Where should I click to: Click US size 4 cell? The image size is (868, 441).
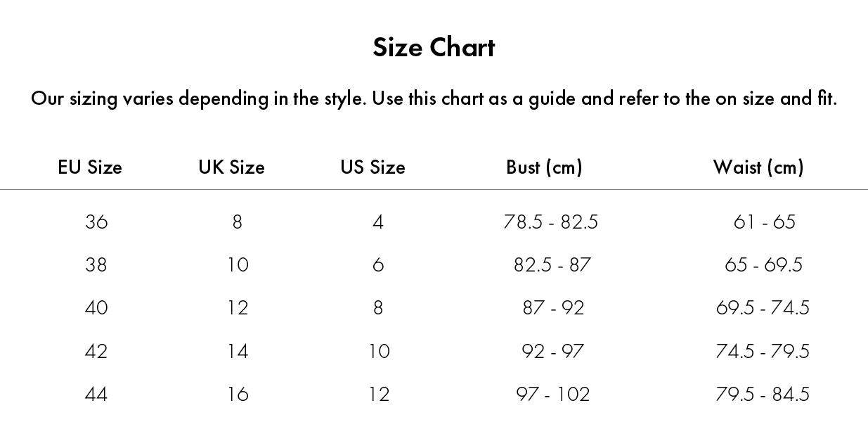pos(378,222)
